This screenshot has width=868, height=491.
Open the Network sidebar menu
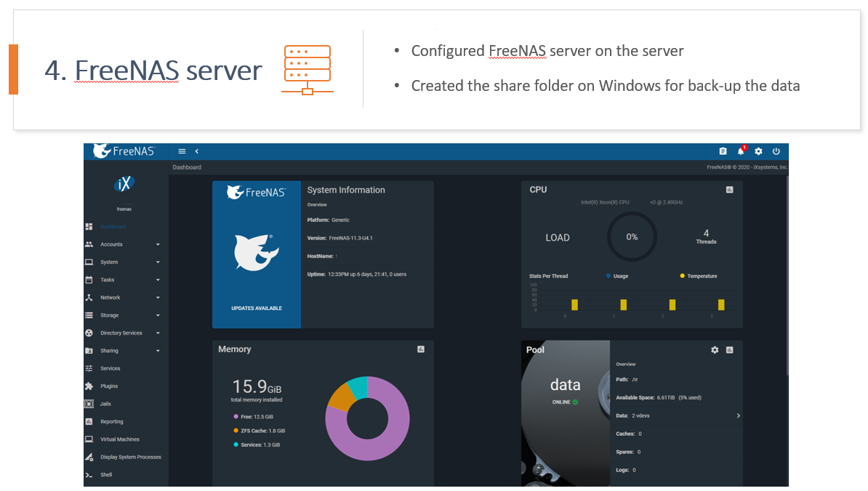[x=110, y=298]
